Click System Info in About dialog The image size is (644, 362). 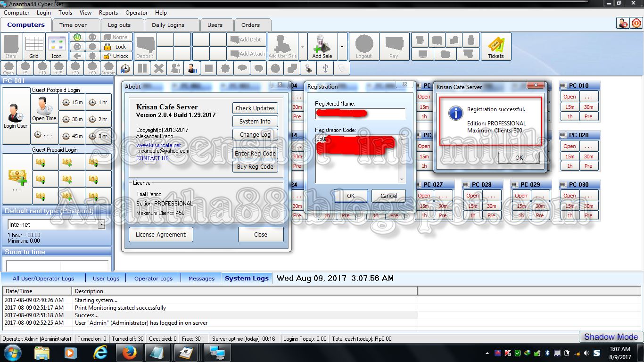[x=255, y=121]
